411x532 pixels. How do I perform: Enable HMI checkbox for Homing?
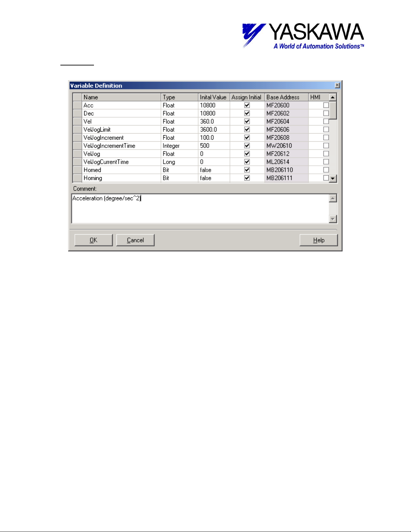click(x=326, y=178)
